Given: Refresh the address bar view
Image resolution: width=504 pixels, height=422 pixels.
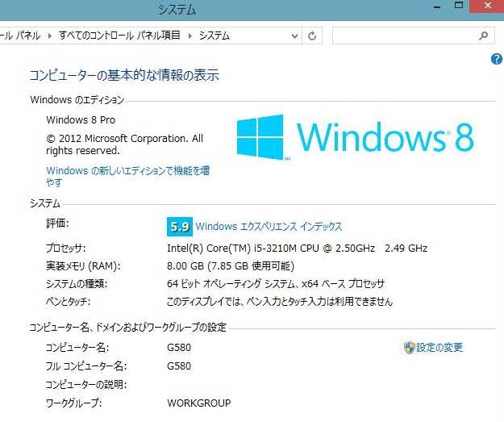Looking at the screenshot, I should point(312,36).
